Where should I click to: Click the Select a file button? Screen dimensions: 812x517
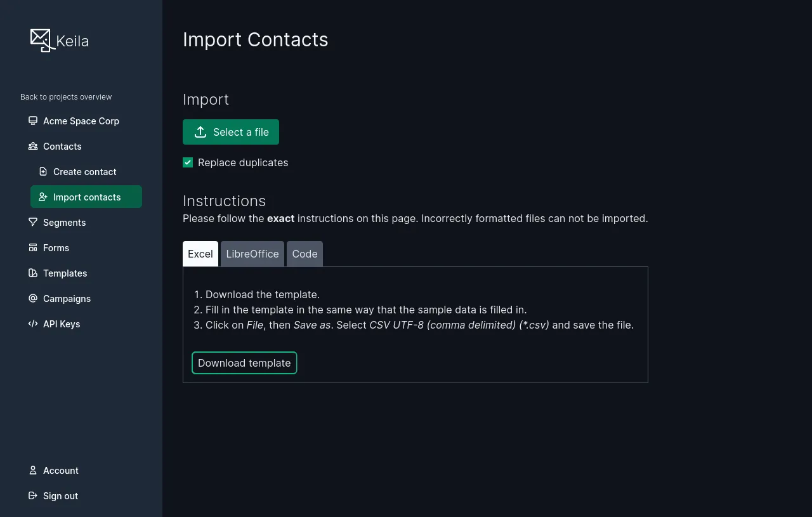tap(231, 131)
